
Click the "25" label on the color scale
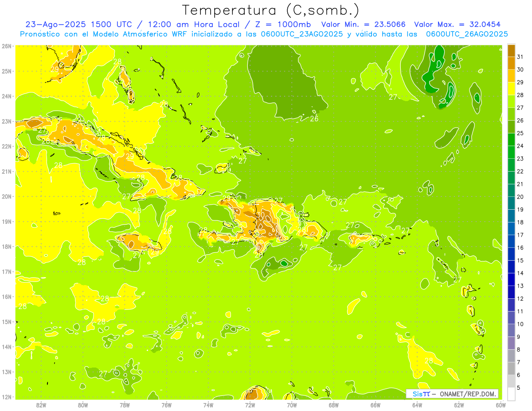[520, 133]
